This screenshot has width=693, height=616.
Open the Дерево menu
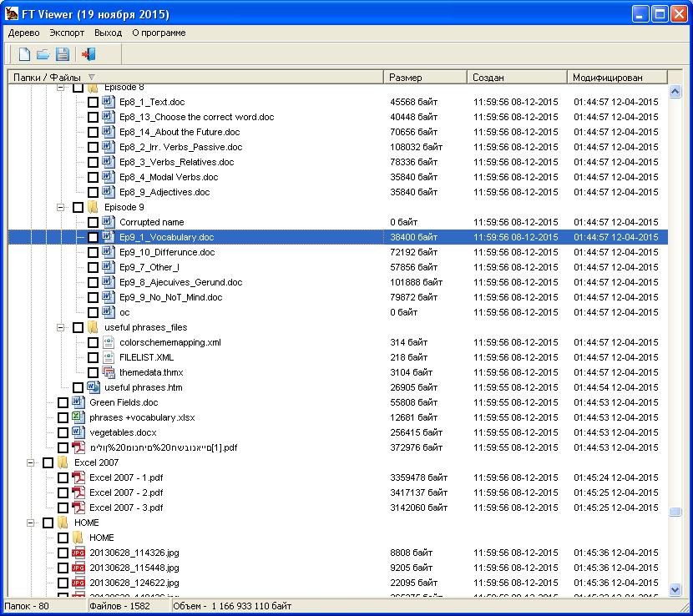(x=24, y=33)
